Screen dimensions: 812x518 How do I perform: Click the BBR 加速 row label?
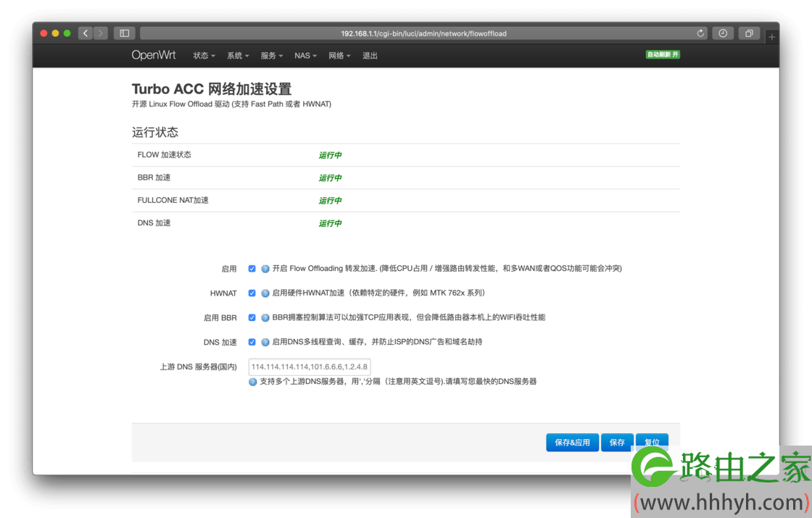(x=154, y=177)
